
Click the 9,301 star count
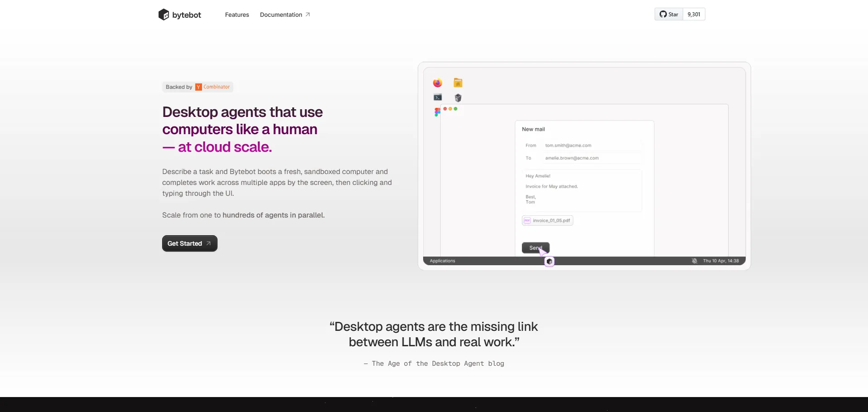point(694,15)
